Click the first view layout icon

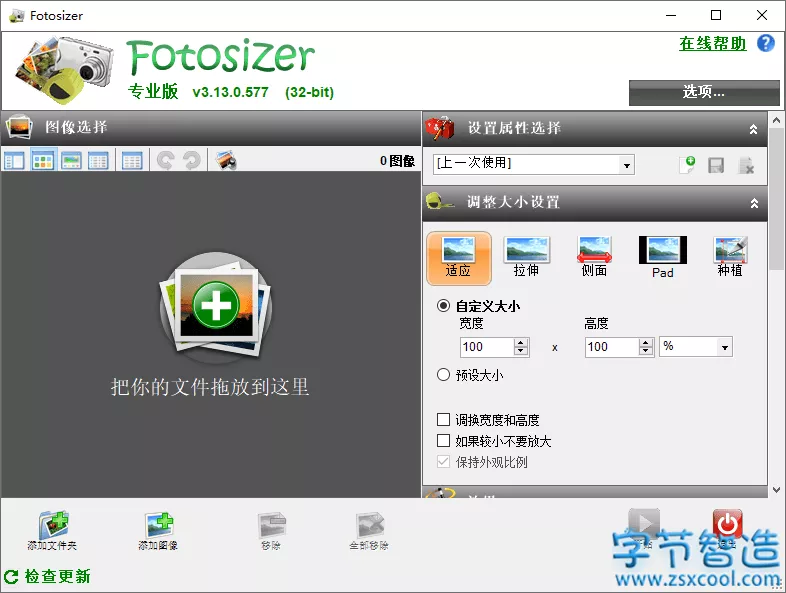[x=14, y=161]
